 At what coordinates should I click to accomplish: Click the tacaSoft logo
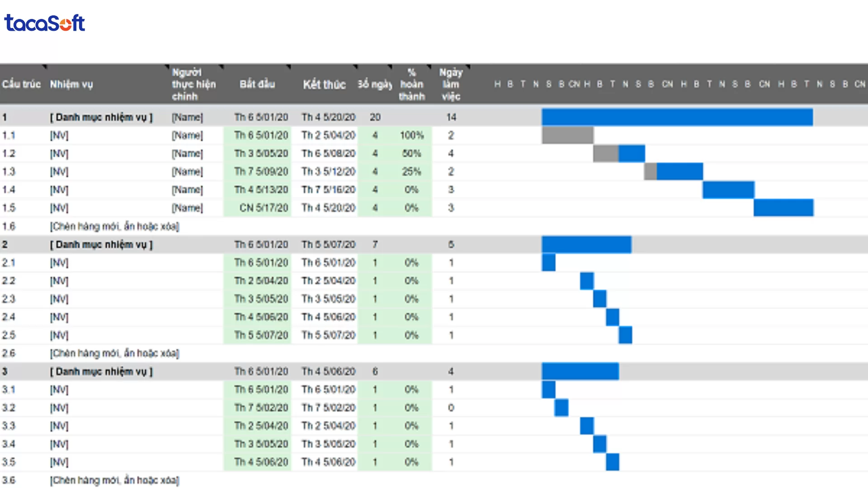point(44,23)
